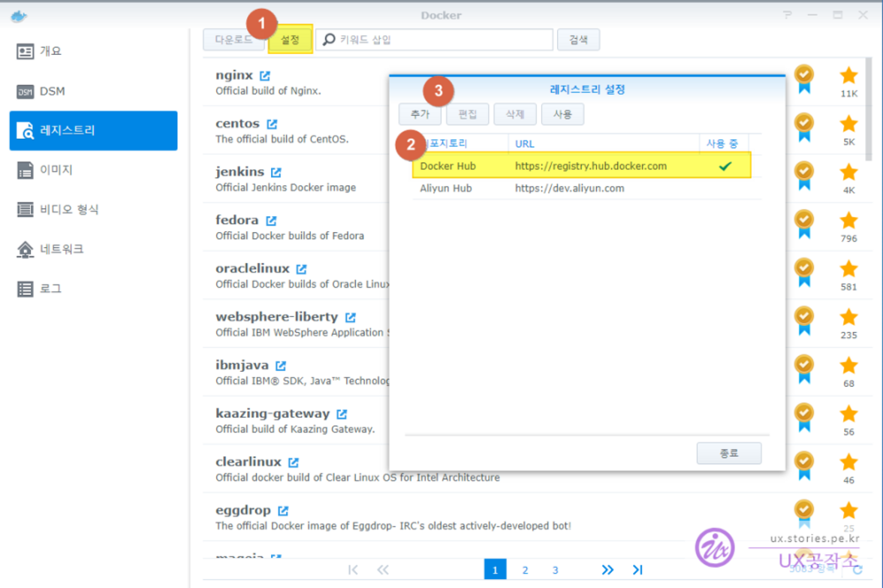
Task: Click the star icon showing 11K
Action: (x=848, y=76)
